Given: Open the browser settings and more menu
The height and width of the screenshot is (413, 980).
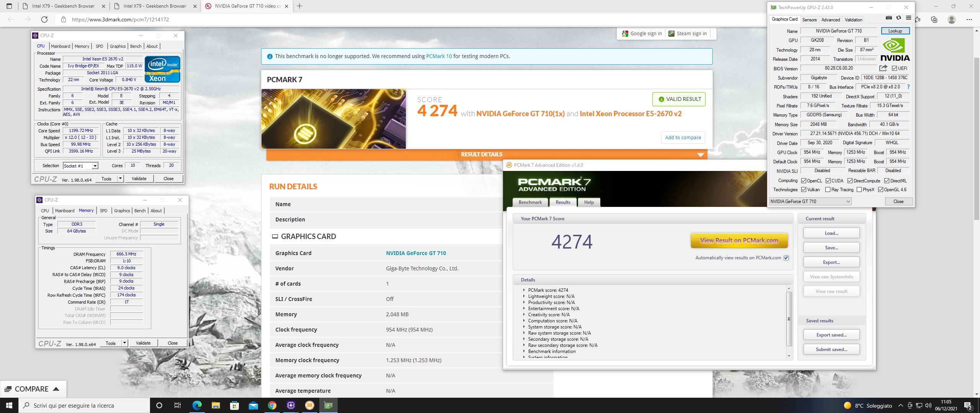Looking at the screenshot, I should click(x=969, y=20).
